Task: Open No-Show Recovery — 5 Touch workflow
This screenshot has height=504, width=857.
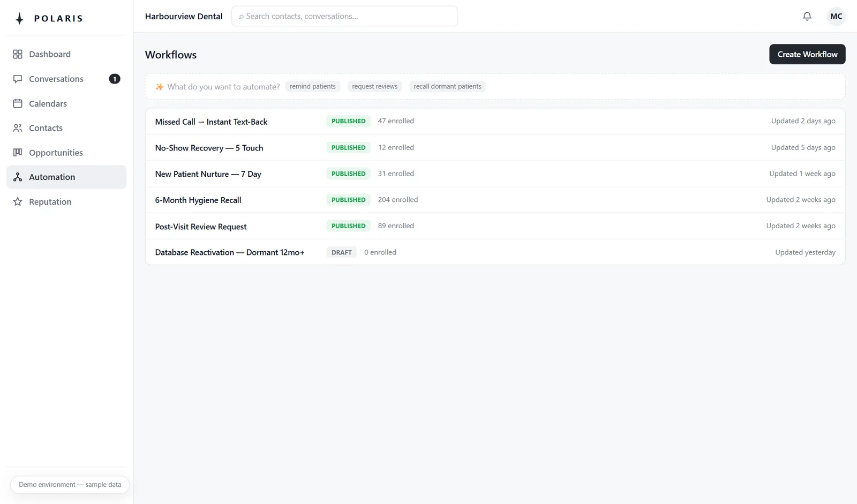Action: point(495,148)
